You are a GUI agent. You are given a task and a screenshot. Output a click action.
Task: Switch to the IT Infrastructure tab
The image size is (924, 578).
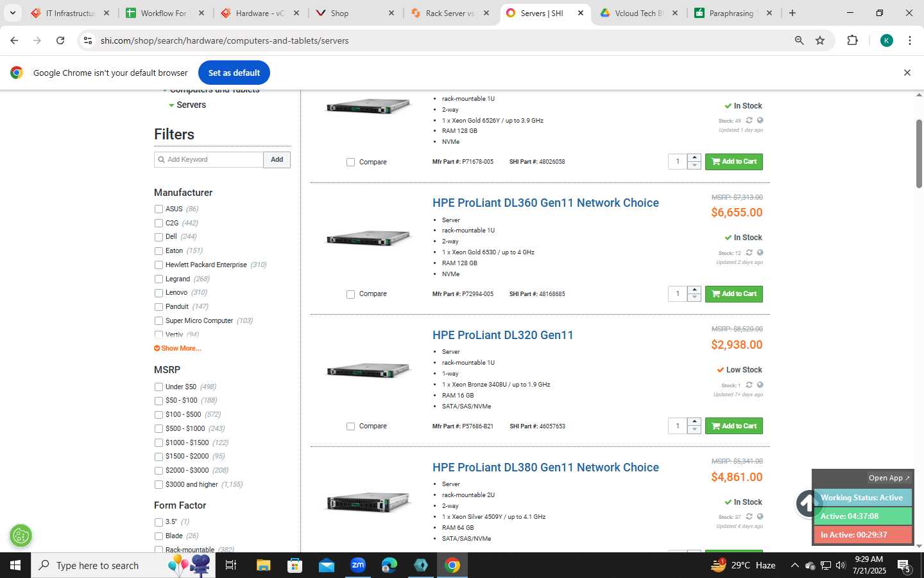pos(71,13)
